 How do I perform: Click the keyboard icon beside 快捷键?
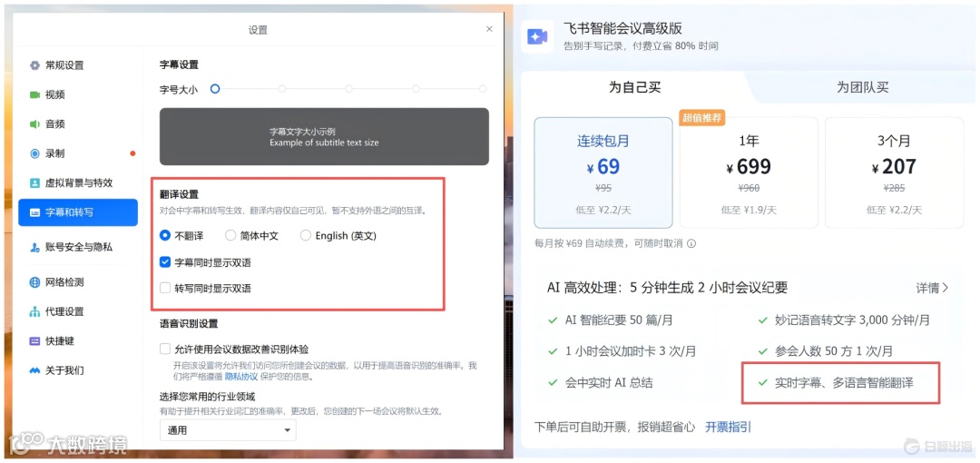35,341
